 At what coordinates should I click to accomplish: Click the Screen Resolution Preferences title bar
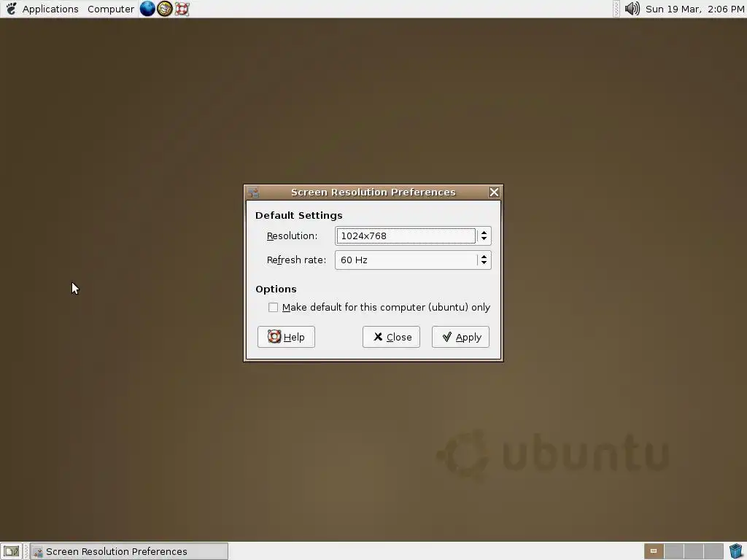[373, 192]
